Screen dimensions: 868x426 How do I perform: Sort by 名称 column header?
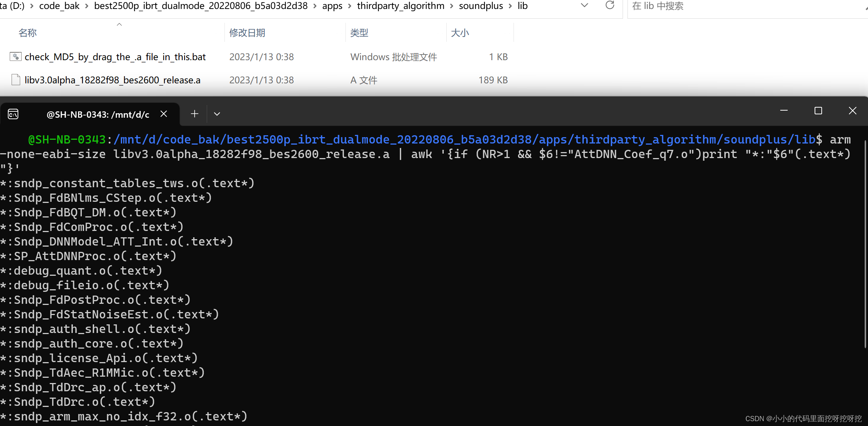coord(28,33)
